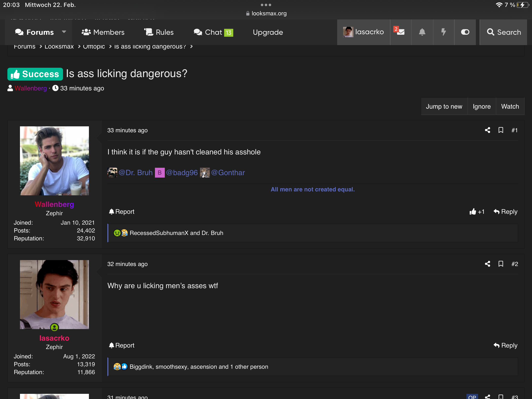The image size is (532, 399).
Task: Like post #1 with the thumbs-up +1
Action: click(477, 212)
